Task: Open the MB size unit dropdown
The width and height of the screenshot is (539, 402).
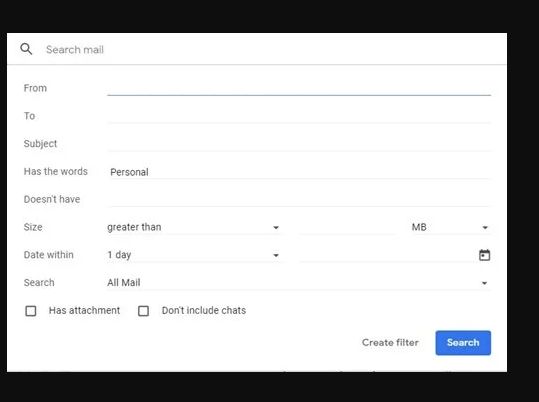Action: click(451, 227)
